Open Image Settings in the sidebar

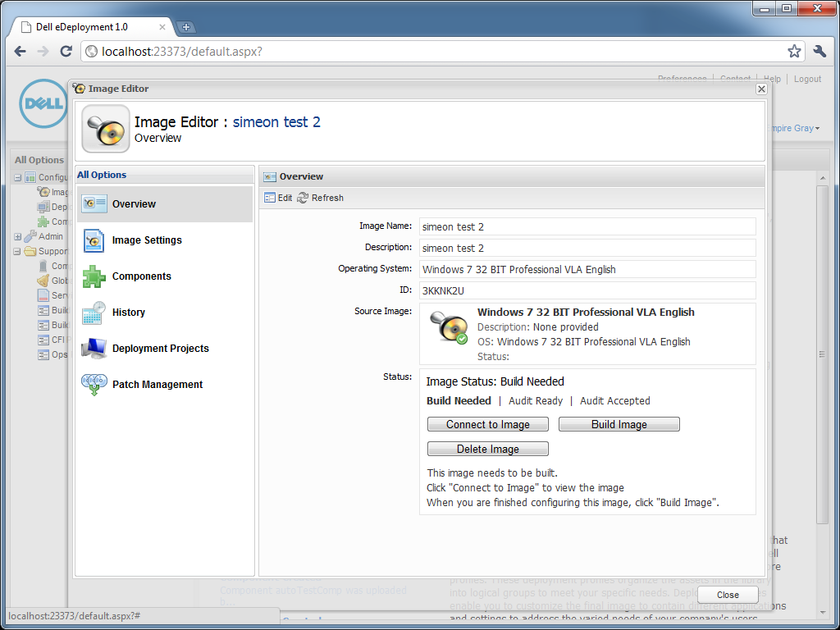pyautogui.click(x=165, y=240)
